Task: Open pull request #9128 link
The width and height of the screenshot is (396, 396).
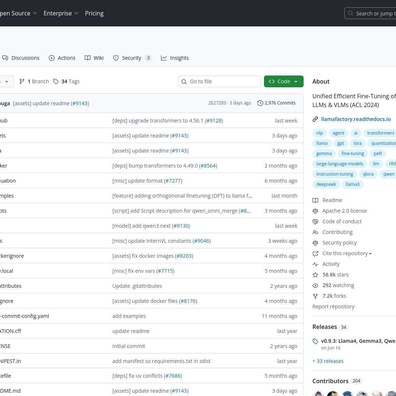Action: pyautogui.click(x=214, y=121)
